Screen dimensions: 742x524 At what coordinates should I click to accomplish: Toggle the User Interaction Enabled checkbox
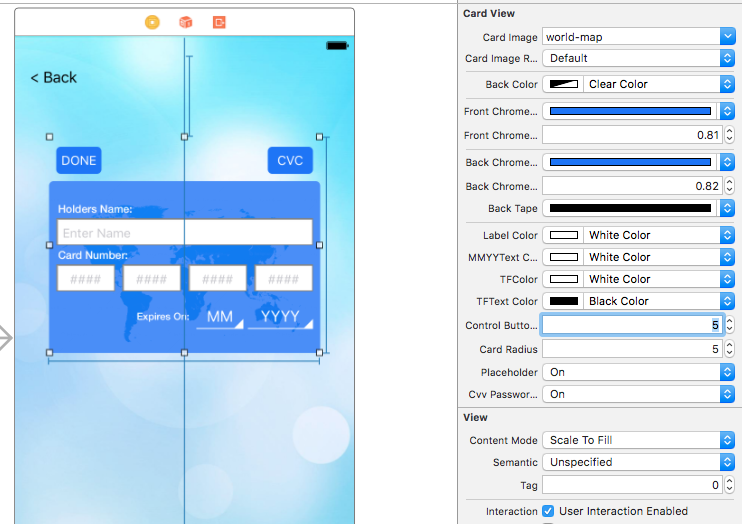click(548, 511)
